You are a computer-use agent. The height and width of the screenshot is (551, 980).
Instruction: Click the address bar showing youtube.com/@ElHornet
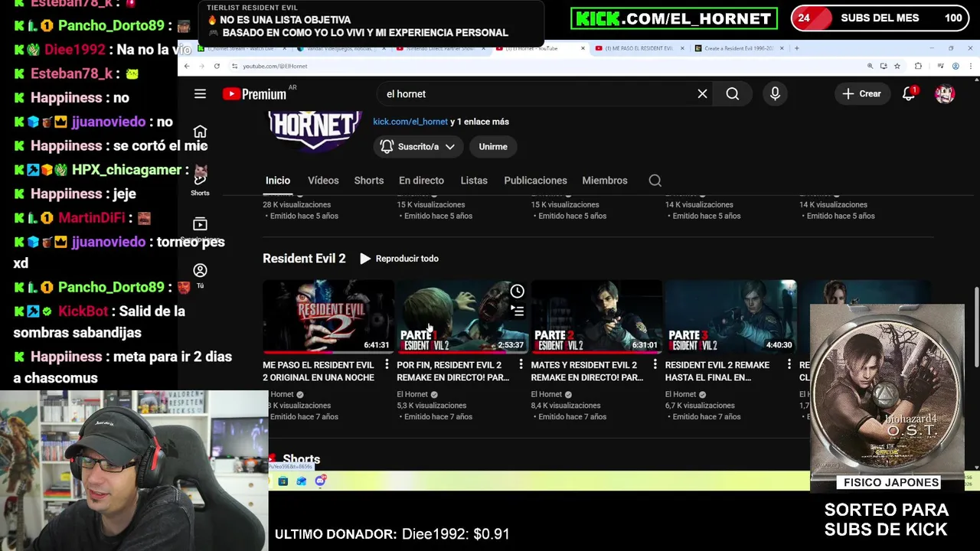[275, 66]
